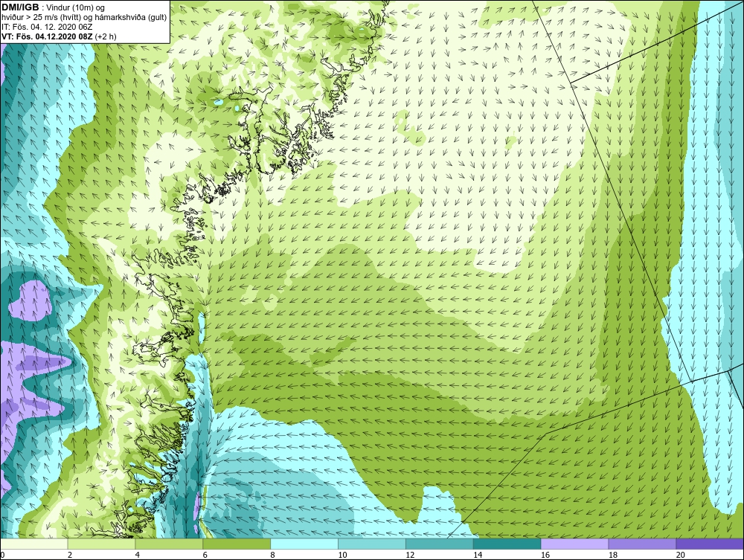Click the scale label "20"

click(x=680, y=555)
